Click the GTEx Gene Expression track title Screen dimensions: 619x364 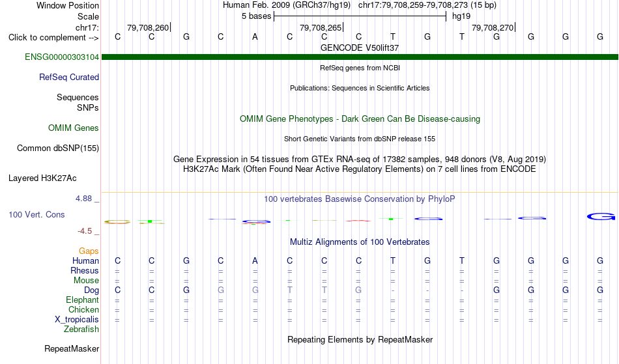(x=360, y=160)
